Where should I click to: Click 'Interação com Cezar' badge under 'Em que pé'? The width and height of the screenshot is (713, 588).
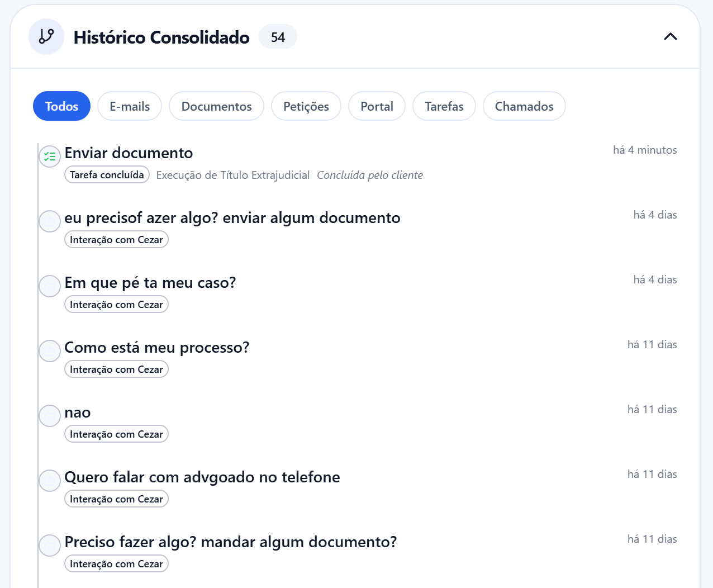tap(116, 305)
